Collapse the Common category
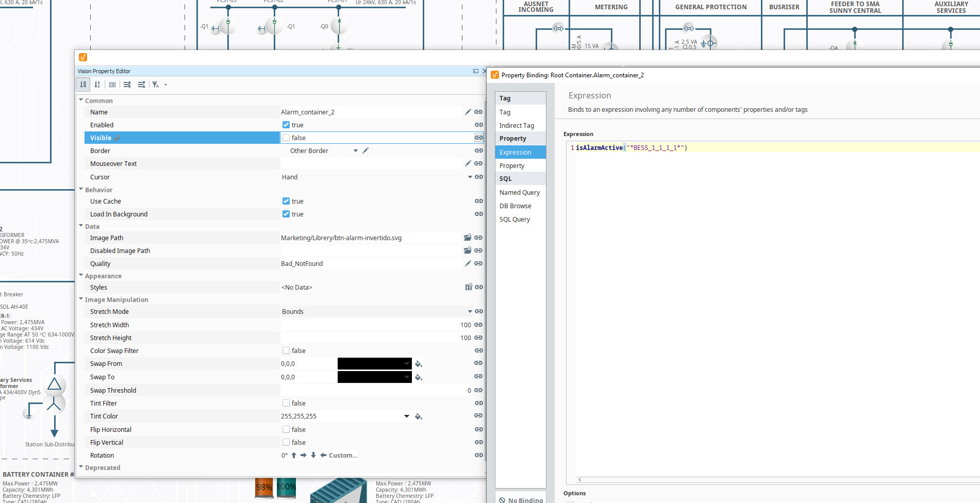The height and width of the screenshot is (503, 980). pyautogui.click(x=81, y=100)
